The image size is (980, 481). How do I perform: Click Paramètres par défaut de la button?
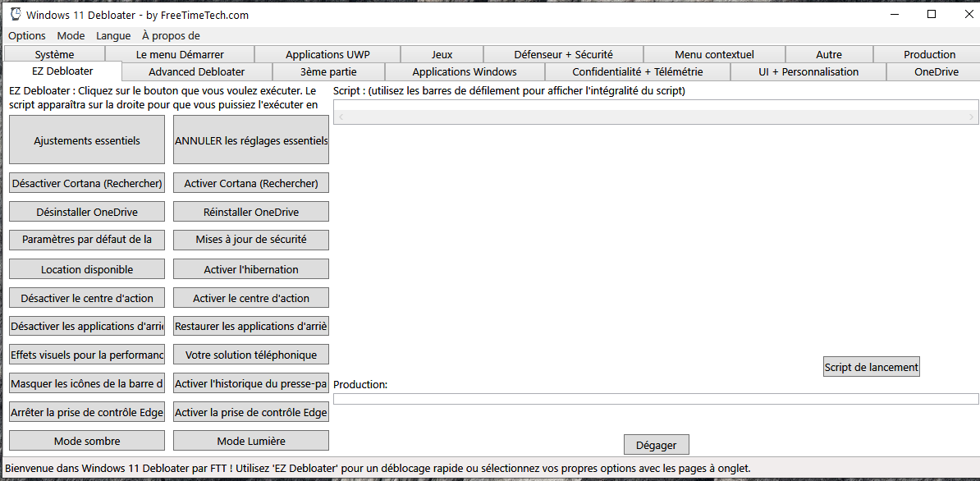pyautogui.click(x=87, y=240)
